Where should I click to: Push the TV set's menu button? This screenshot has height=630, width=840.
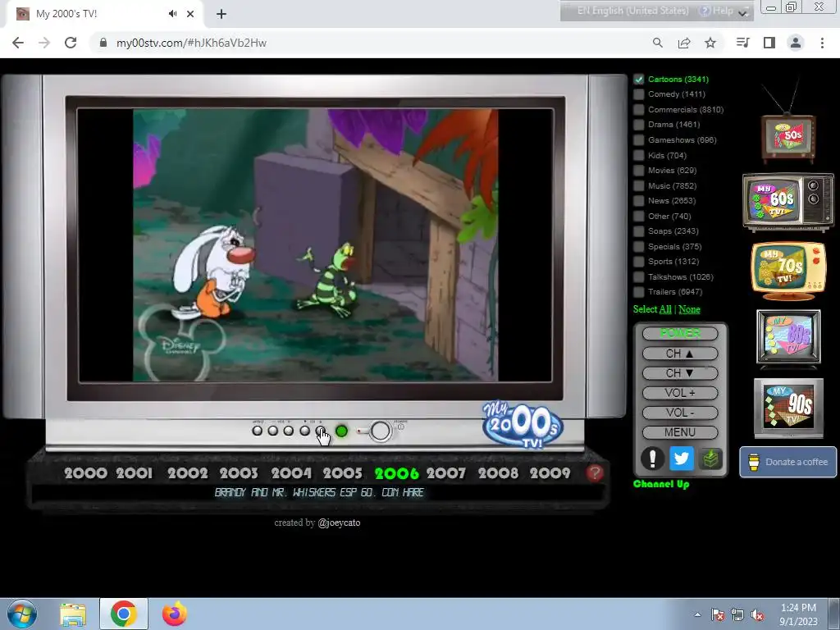(x=257, y=431)
